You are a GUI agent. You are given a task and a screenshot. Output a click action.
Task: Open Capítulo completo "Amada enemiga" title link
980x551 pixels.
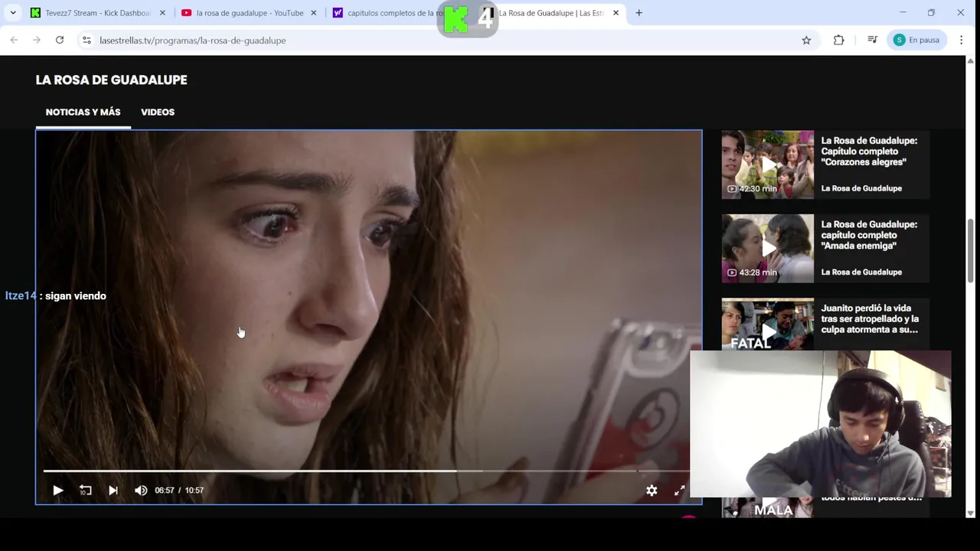tap(869, 235)
